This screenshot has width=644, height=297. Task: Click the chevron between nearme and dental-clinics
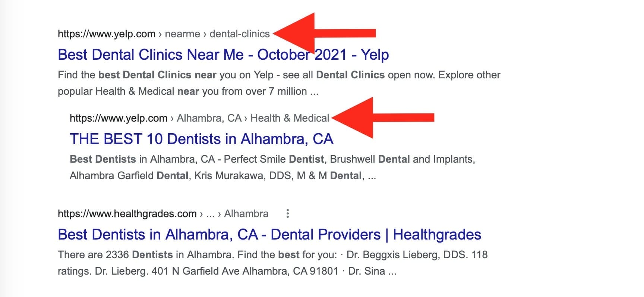tap(205, 34)
